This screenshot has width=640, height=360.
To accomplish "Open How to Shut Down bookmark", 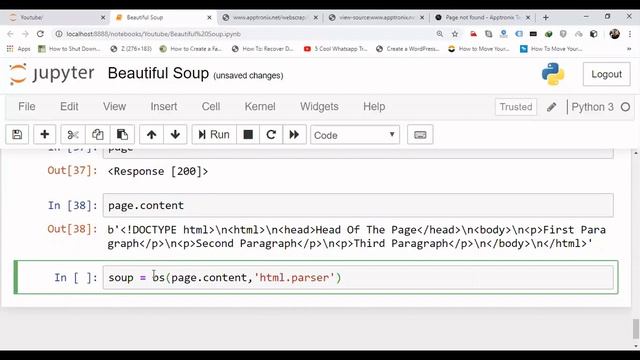I will tap(69, 49).
